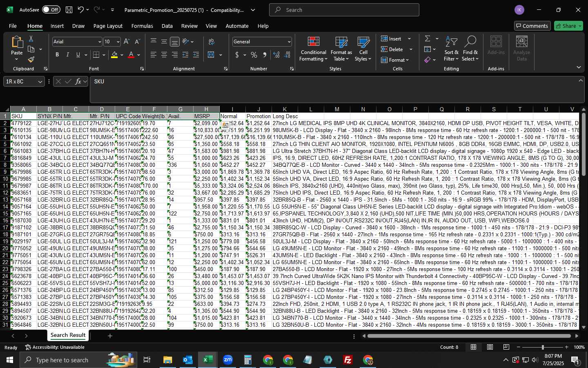Open the text orientation icon
Screen dimensions: 588x368
tap(186, 42)
